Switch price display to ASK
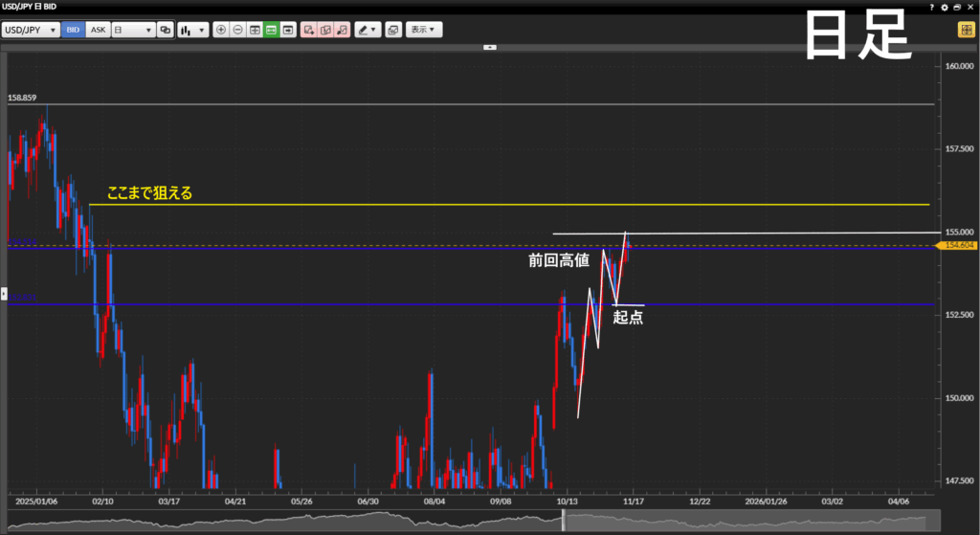 98,30
